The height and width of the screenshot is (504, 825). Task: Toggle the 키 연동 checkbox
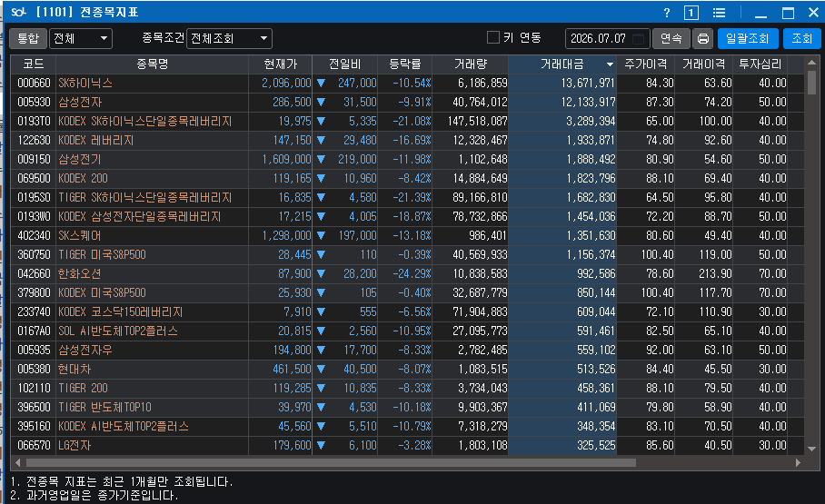pos(493,37)
